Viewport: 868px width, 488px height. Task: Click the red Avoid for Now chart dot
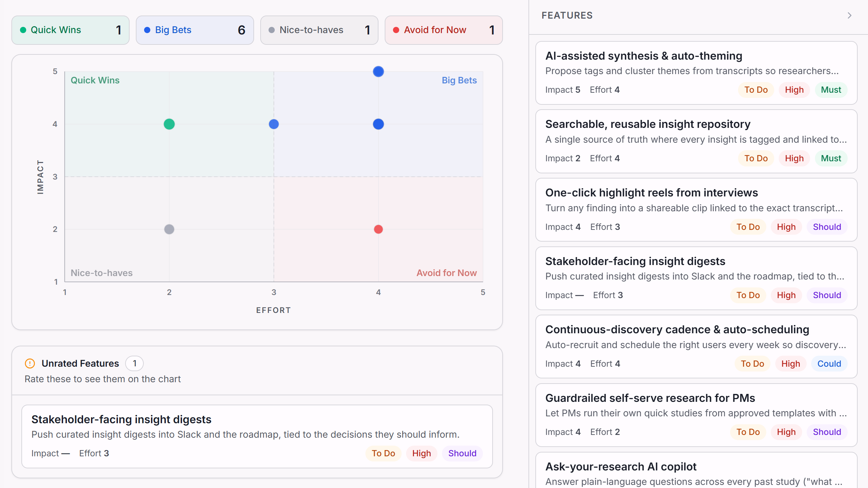click(x=379, y=229)
